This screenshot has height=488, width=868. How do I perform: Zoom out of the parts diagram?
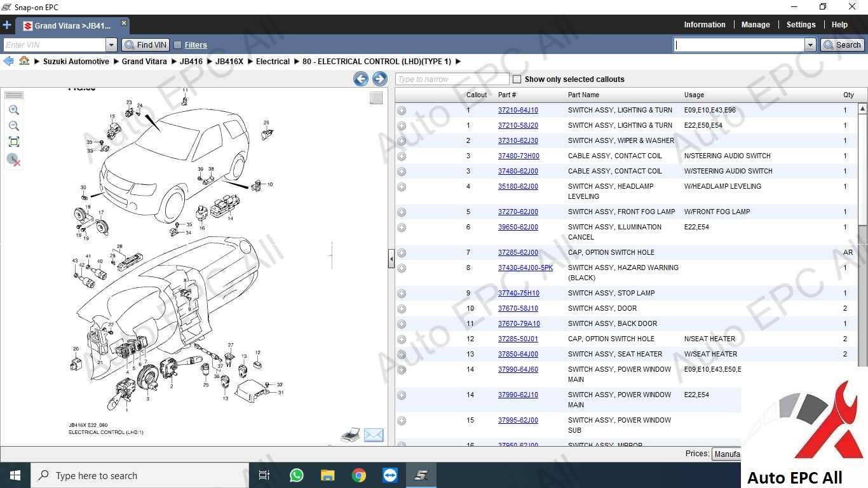click(14, 126)
